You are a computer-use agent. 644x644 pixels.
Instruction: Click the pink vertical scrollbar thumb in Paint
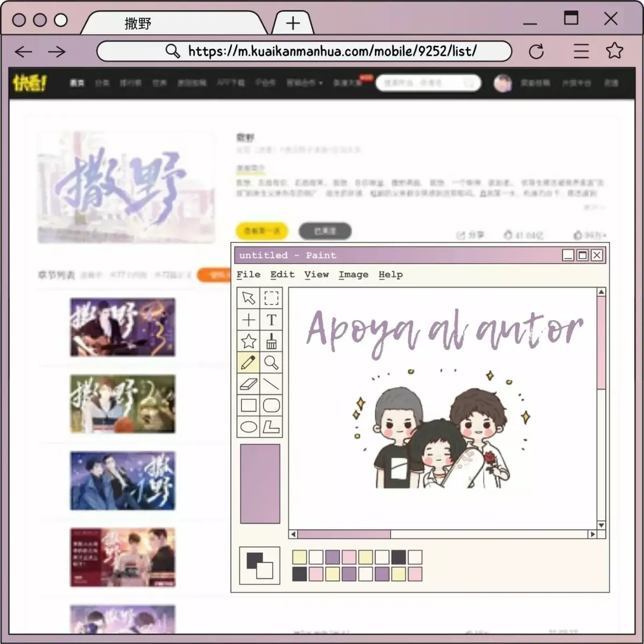click(602, 343)
